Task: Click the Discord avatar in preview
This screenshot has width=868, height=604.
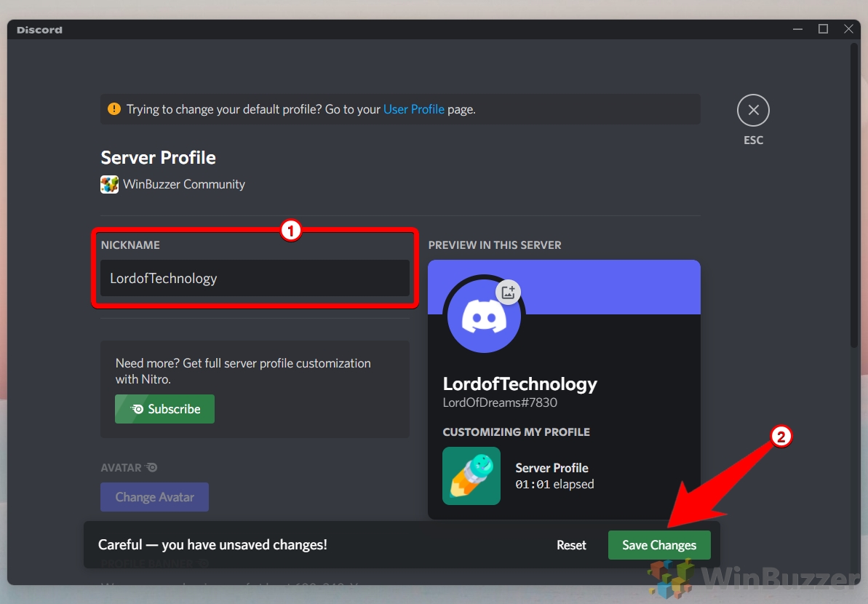Action: [x=484, y=316]
